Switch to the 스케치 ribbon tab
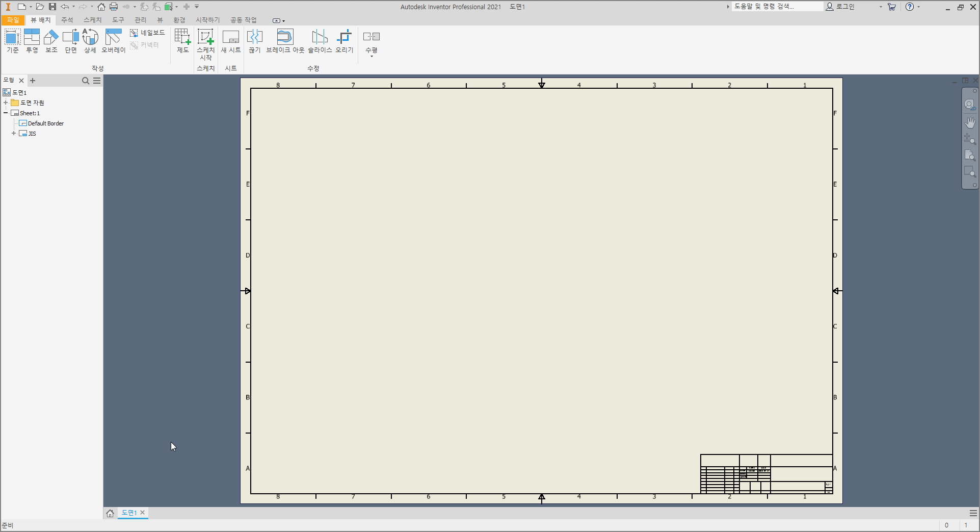980x532 pixels. tap(93, 20)
